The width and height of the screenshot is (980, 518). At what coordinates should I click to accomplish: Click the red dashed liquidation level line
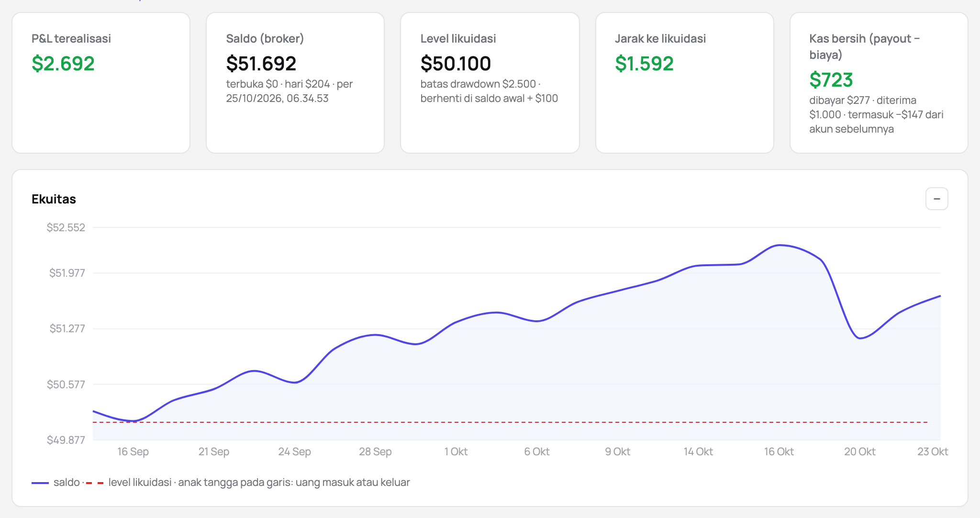[x=510, y=422]
